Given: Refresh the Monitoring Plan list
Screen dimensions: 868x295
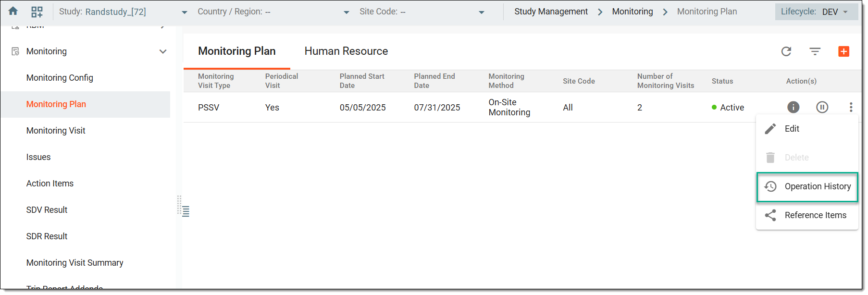Looking at the screenshot, I should point(786,51).
